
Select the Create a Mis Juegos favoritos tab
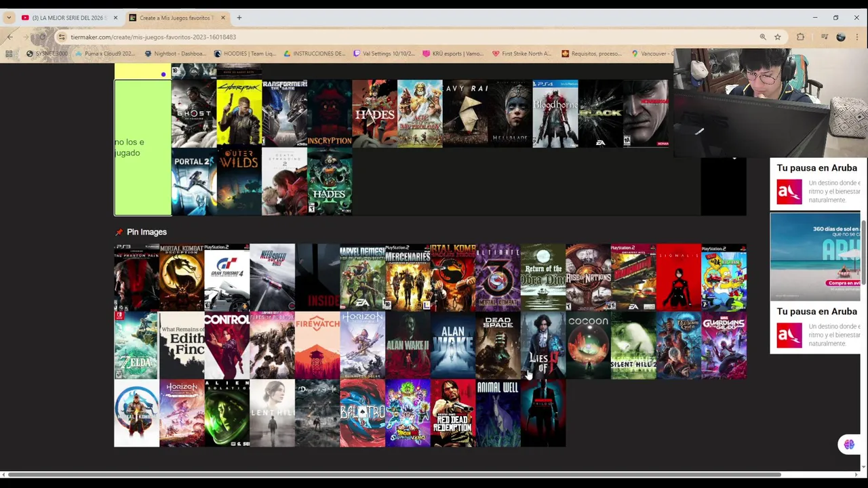coord(178,18)
